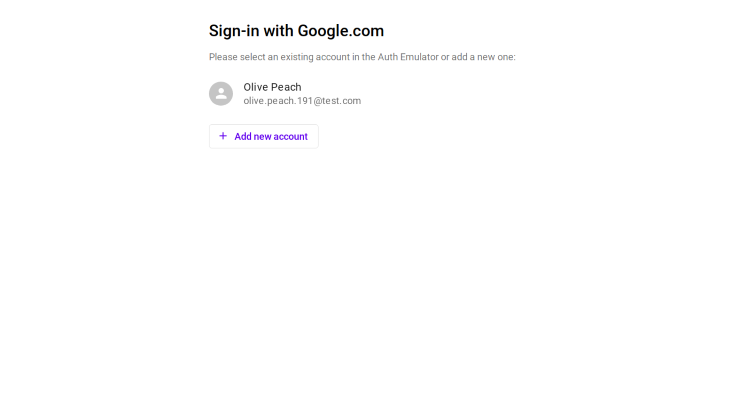Click the word "Please" in the description
Viewport: 730px width, 410px height.
(x=222, y=57)
